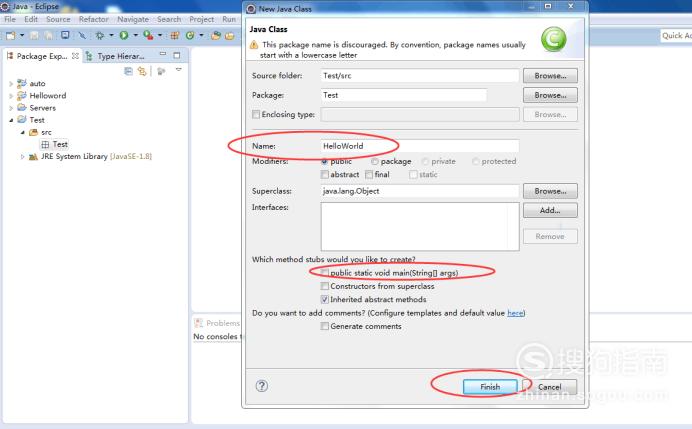This screenshot has height=429, width=692.
Task: Click the New wizard icon in the Eclipse toolbar
Action: pos(11,35)
